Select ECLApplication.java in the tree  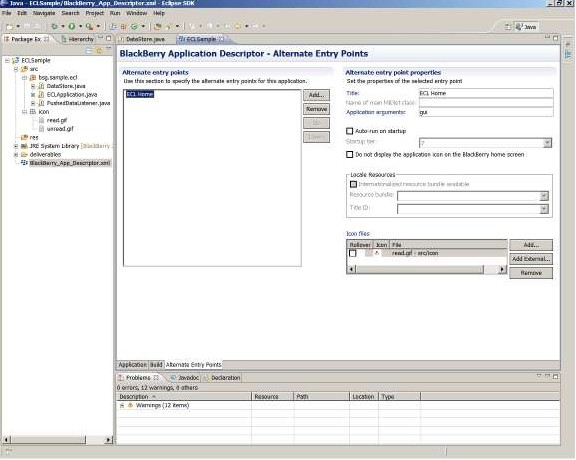point(72,95)
